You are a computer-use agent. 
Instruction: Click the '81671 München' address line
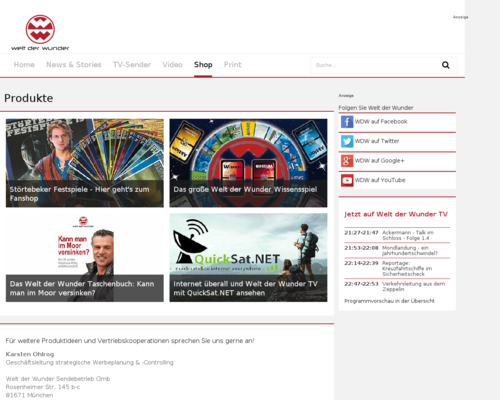tap(29, 395)
